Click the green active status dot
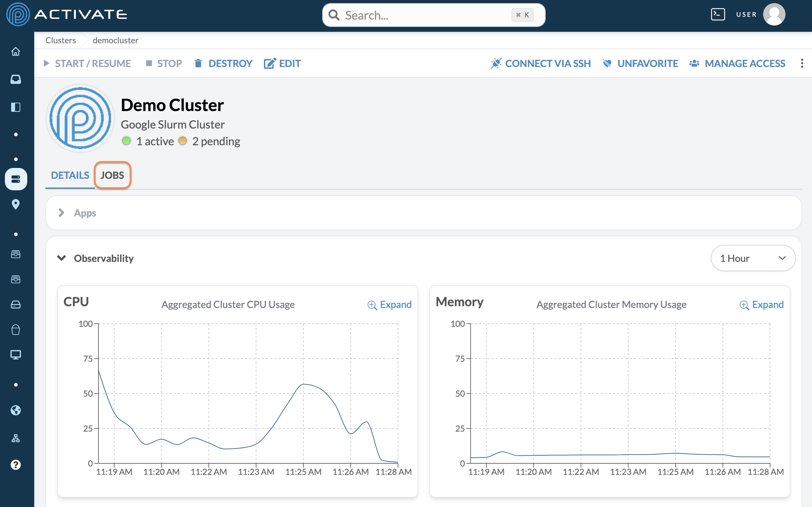Viewport: 812px width, 507px height. [126, 141]
